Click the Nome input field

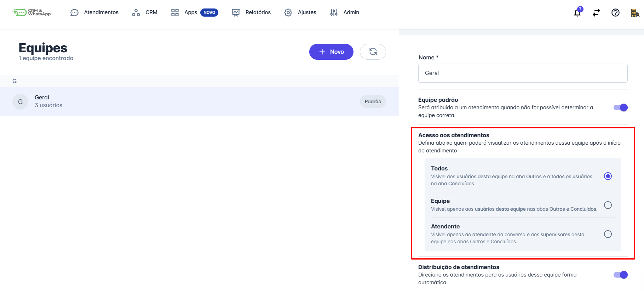pos(523,73)
